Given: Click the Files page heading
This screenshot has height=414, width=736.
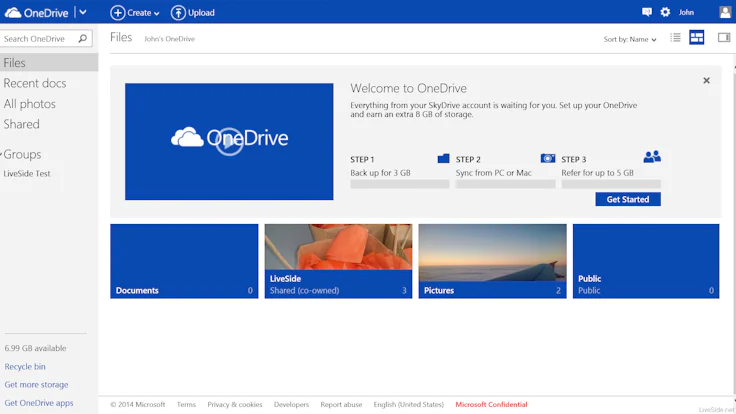Looking at the screenshot, I should tap(121, 37).
